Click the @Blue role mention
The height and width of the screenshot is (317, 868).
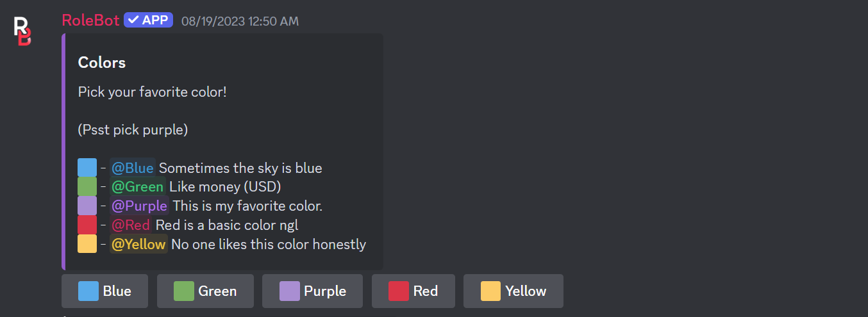point(133,168)
